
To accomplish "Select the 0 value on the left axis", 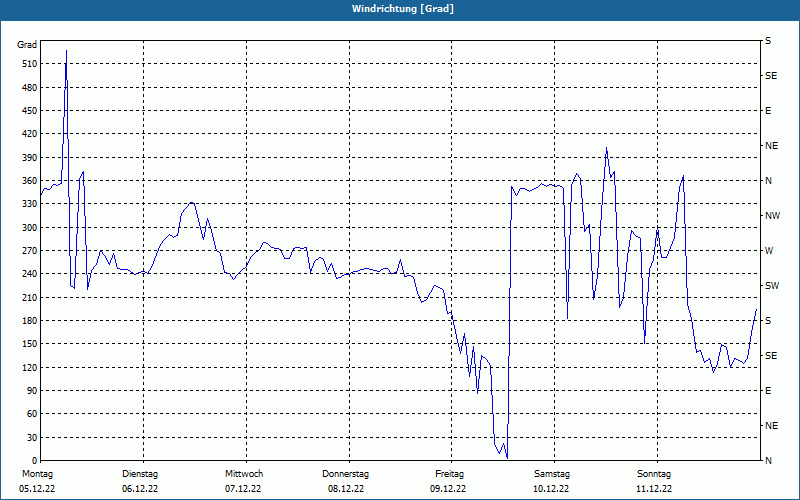I will tap(34, 461).
